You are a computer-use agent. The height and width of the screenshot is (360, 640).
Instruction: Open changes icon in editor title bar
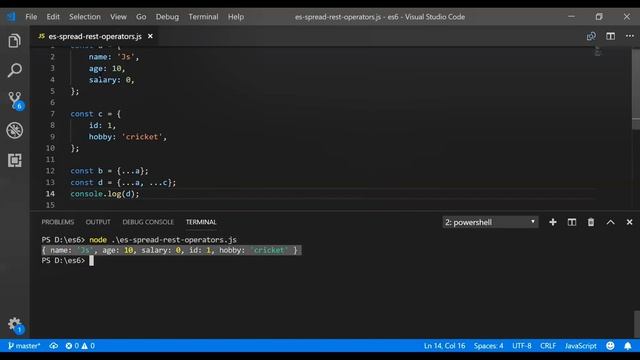point(591,36)
